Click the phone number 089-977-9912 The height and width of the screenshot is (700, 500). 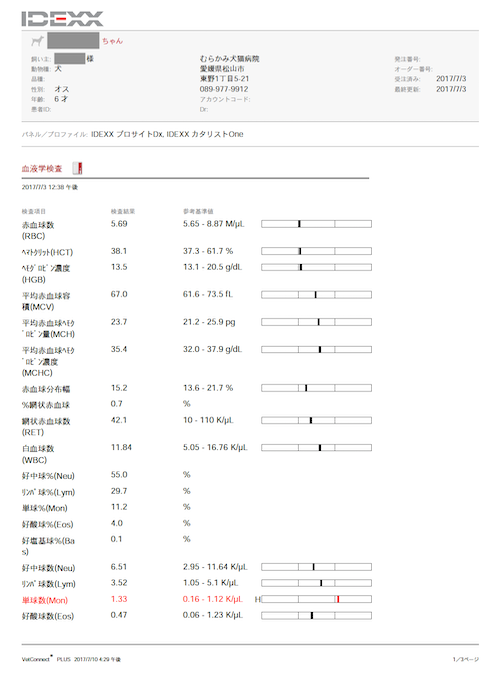pos(224,89)
